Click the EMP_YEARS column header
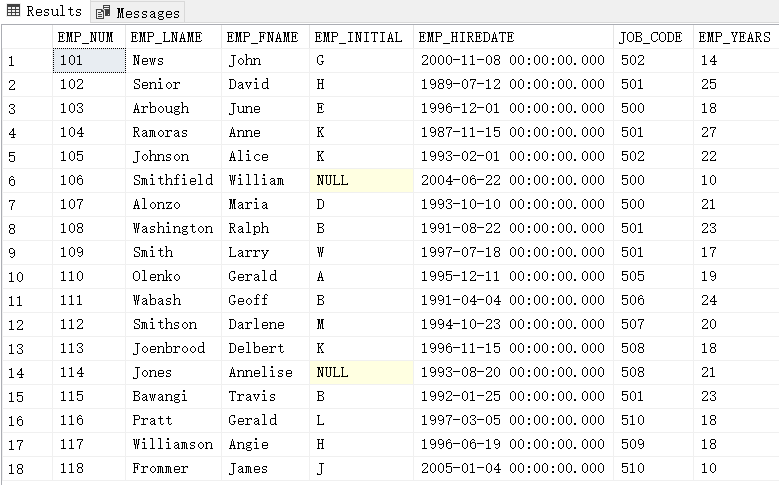779x485 pixels. pos(734,37)
